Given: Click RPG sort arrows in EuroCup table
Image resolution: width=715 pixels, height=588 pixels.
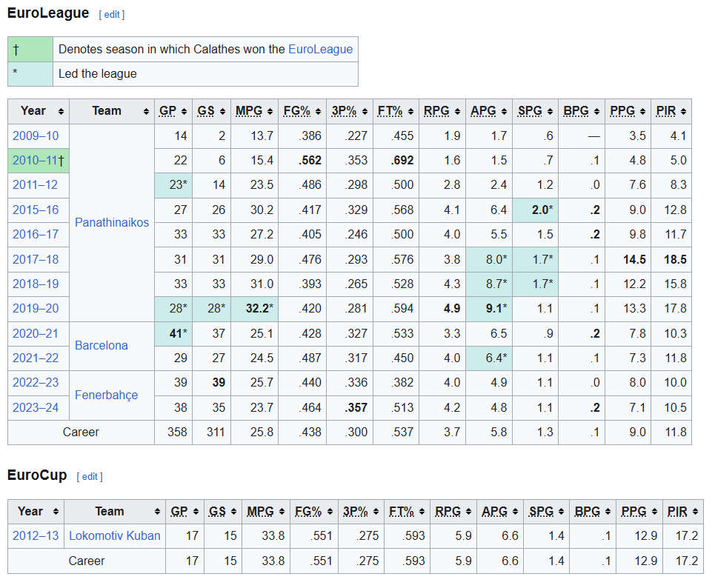Looking at the screenshot, I should [x=468, y=512].
